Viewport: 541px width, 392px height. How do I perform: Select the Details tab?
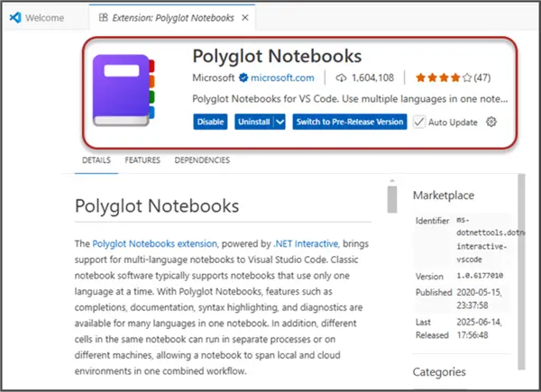(x=96, y=160)
